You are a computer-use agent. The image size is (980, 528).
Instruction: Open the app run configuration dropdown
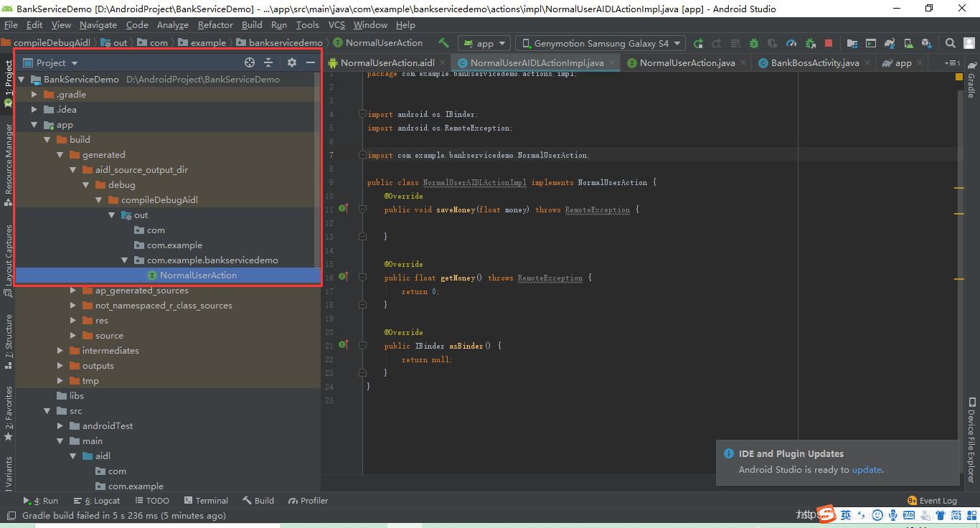[484, 43]
